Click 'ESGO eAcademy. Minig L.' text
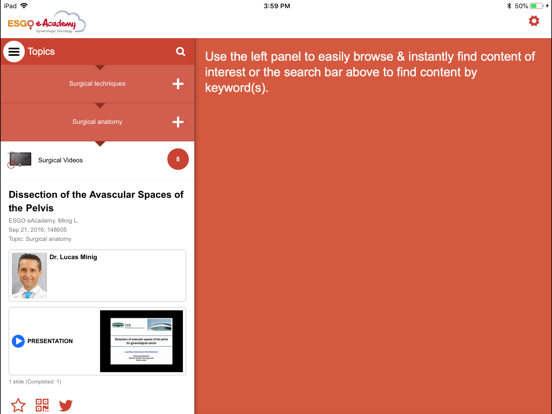Image resolution: width=552 pixels, height=414 pixels. tap(44, 221)
